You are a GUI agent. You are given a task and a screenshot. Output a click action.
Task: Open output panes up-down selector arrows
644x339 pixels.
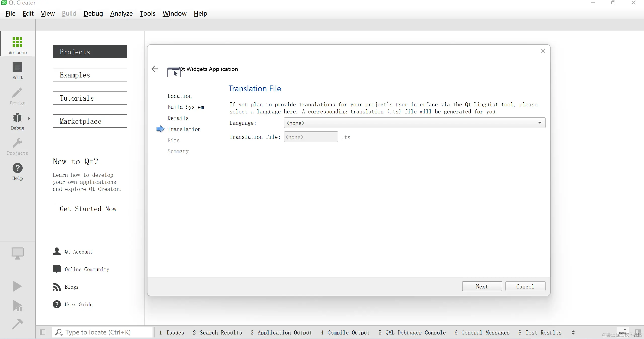[573, 332]
